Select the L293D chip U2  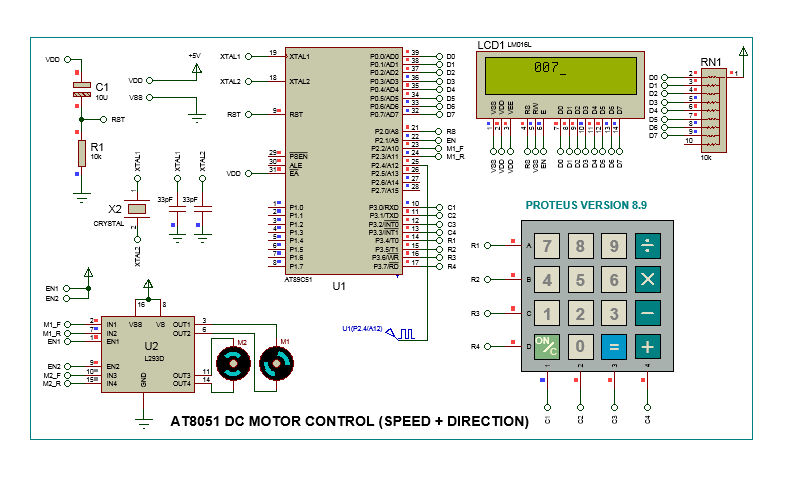click(x=148, y=354)
